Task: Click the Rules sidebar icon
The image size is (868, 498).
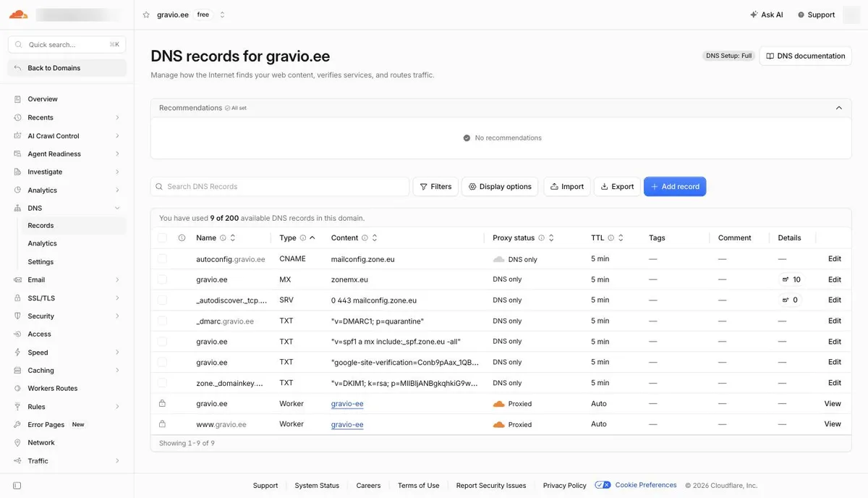Action: 17,406
